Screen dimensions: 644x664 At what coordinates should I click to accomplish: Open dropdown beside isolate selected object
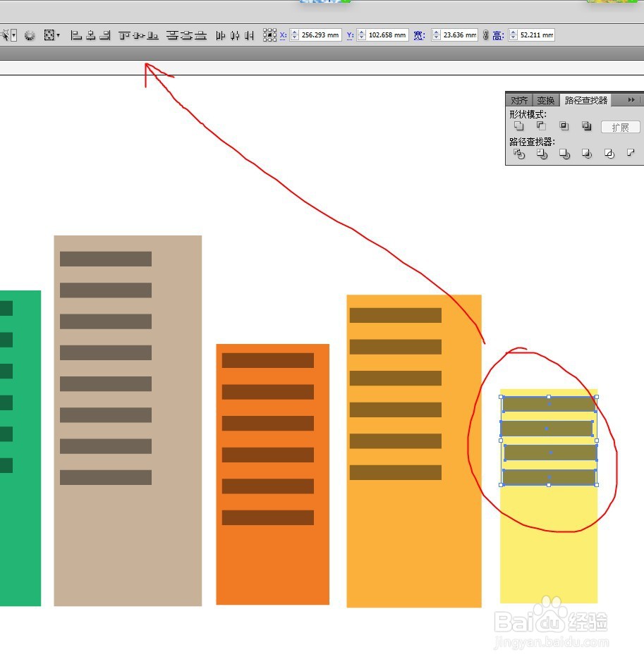tap(14, 35)
